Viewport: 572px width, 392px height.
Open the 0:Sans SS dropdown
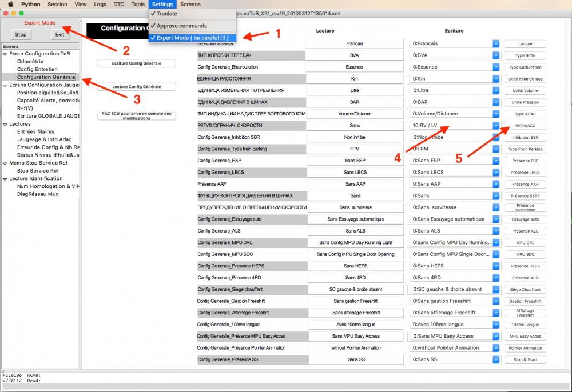[454, 359]
